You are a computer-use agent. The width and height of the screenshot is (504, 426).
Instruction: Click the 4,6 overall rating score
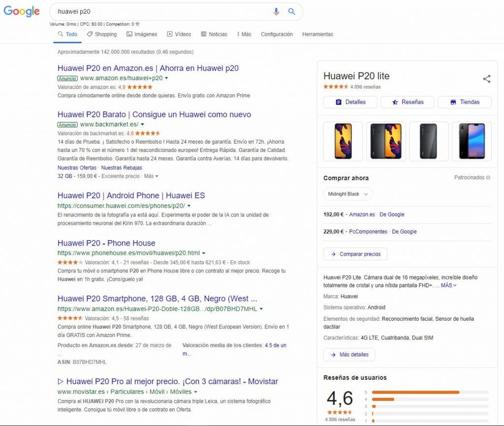(340, 398)
